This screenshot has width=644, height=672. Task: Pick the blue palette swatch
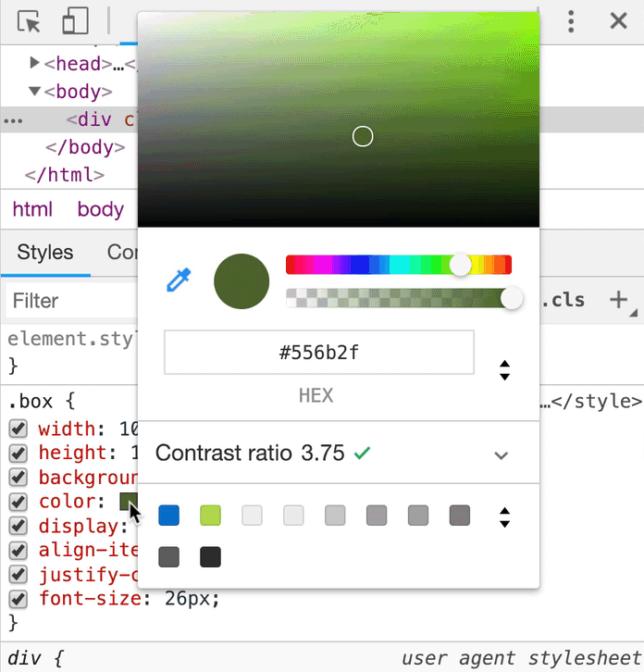(x=168, y=516)
